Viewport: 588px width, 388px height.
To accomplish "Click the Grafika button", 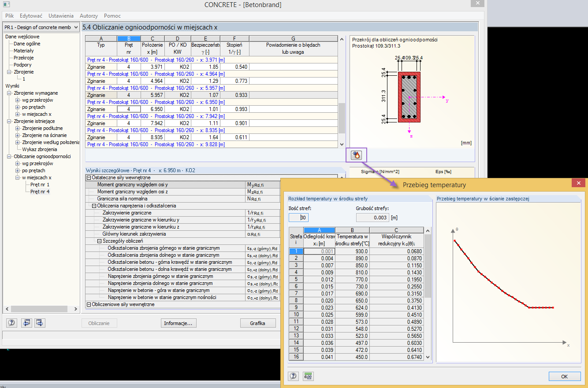I will click(257, 323).
